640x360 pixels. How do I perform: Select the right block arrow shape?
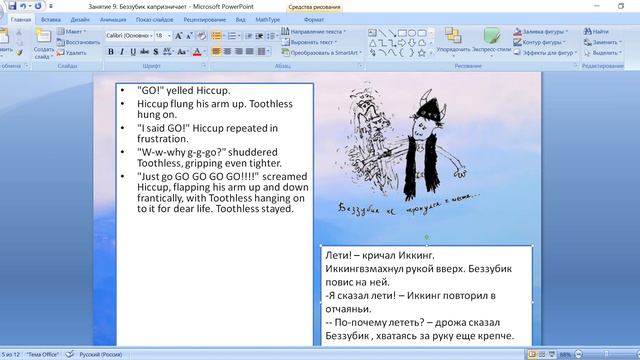coord(402,43)
